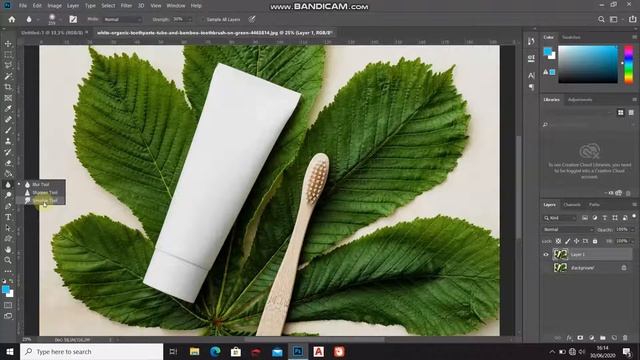Open the layer filter Kind dropdown
The height and width of the screenshot is (360, 640).
[560, 218]
